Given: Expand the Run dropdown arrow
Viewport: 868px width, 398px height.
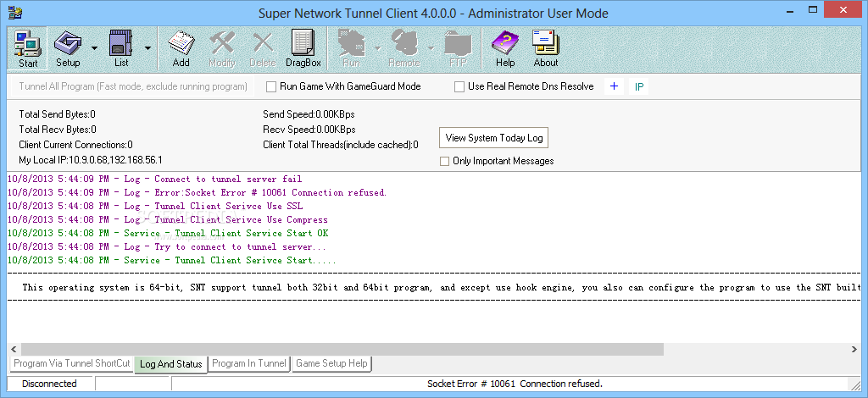Looking at the screenshot, I should click(377, 48).
